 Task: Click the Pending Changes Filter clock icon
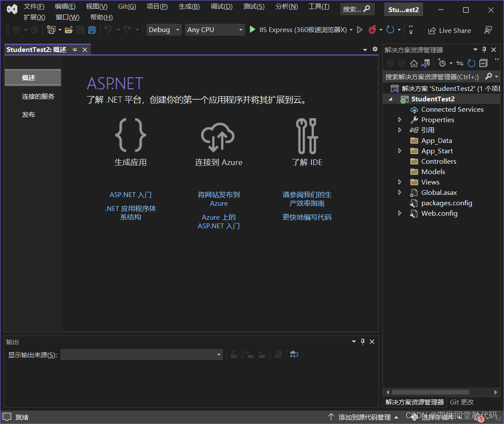442,63
